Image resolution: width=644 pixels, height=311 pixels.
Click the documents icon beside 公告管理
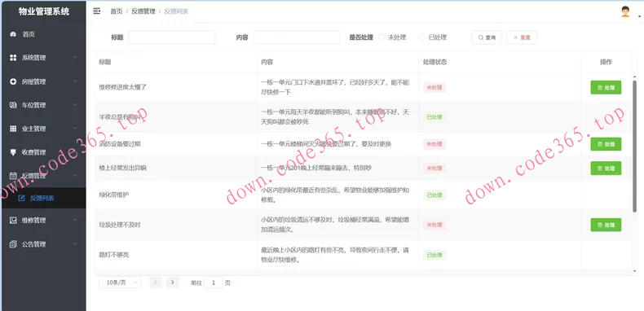click(13, 244)
